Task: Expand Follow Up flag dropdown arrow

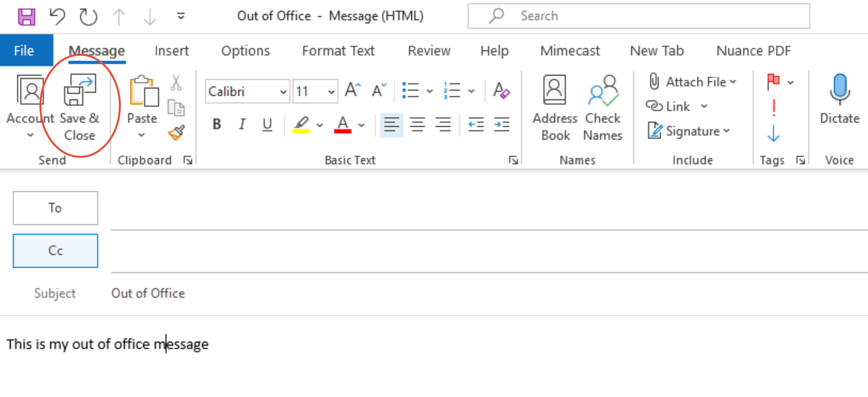Action: pyautogui.click(x=791, y=82)
